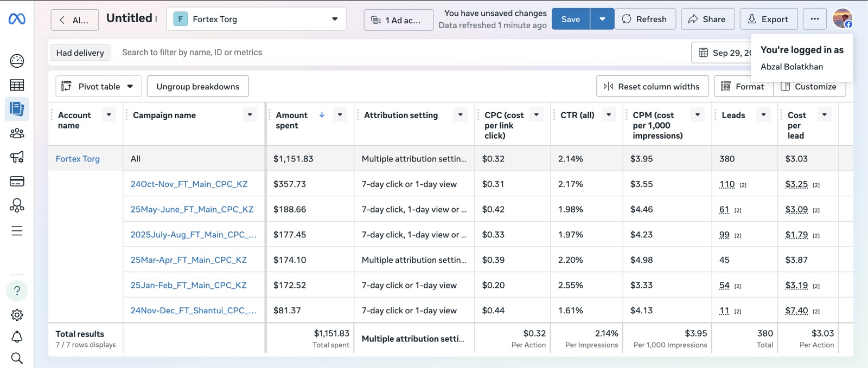Open the experiments nodes icon in sidebar
The height and width of the screenshot is (368, 868).
pyautogui.click(x=17, y=205)
